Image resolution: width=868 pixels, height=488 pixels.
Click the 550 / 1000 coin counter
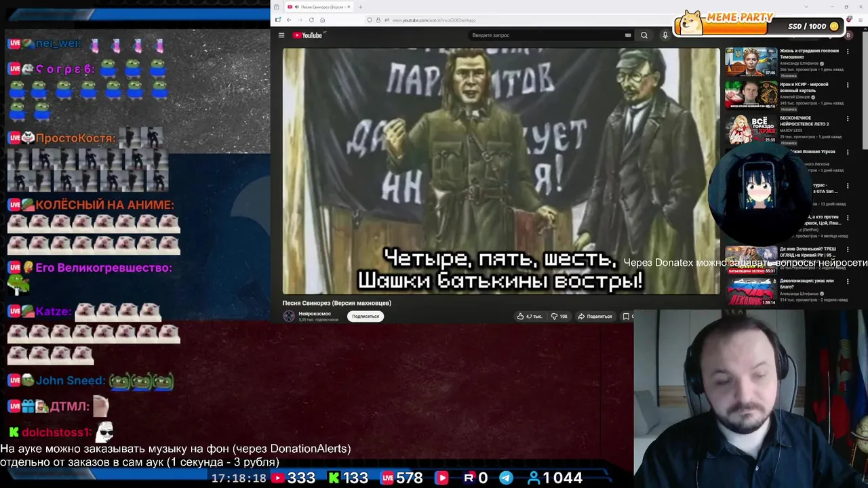click(813, 26)
